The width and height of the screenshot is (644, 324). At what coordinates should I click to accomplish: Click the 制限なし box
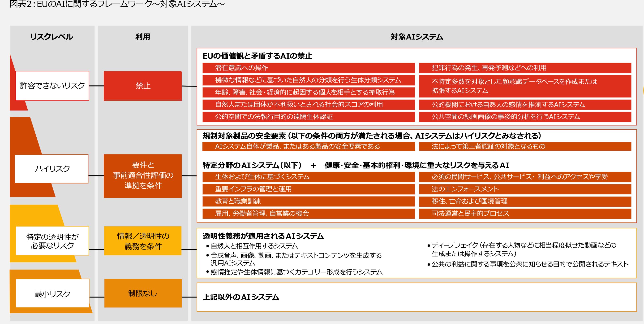click(143, 293)
